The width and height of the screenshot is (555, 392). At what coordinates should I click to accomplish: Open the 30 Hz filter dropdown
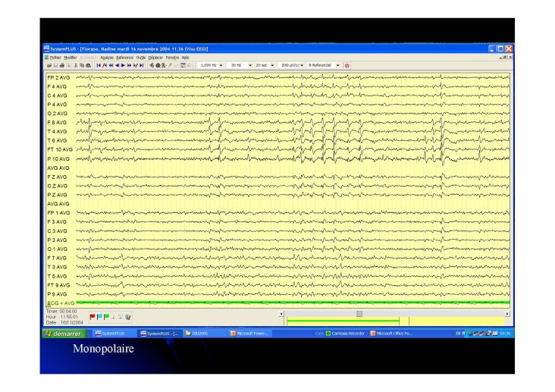[x=250, y=65]
